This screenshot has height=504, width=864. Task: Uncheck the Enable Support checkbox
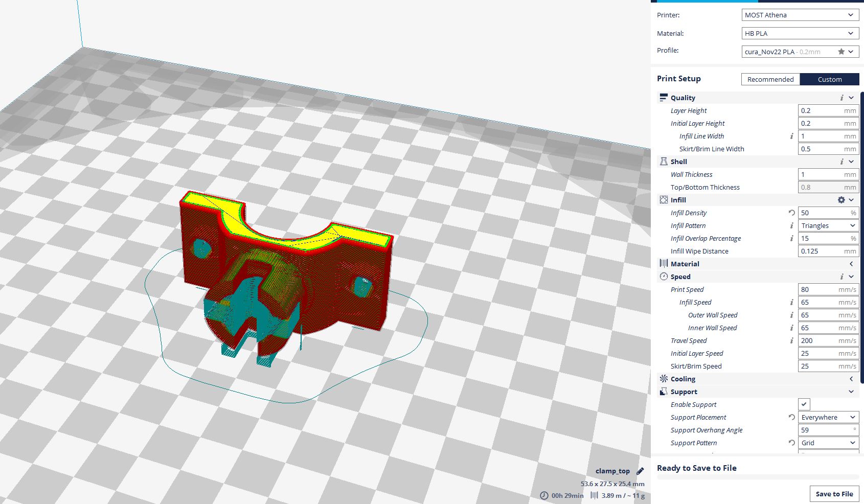click(804, 404)
